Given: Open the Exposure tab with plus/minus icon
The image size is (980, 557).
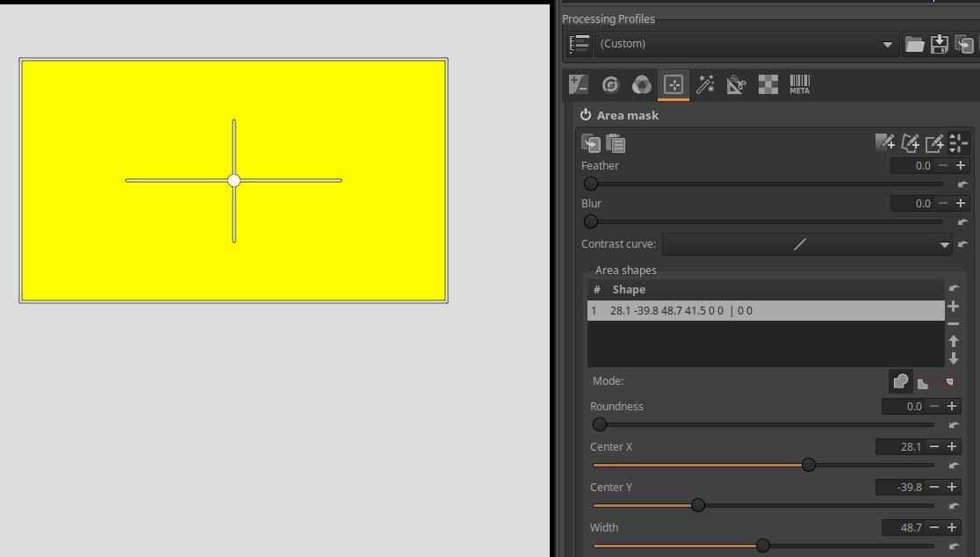Looking at the screenshot, I should pyautogui.click(x=578, y=84).
